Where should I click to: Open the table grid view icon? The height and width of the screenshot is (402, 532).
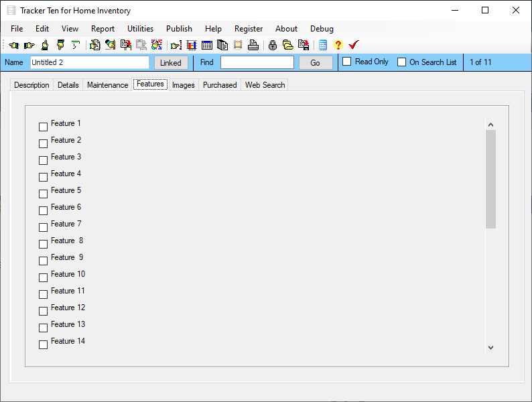[x=207, y=45]
